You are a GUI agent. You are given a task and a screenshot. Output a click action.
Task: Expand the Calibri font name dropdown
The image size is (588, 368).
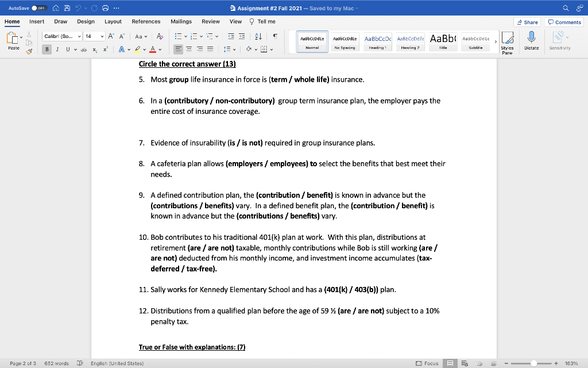(80, 36)
